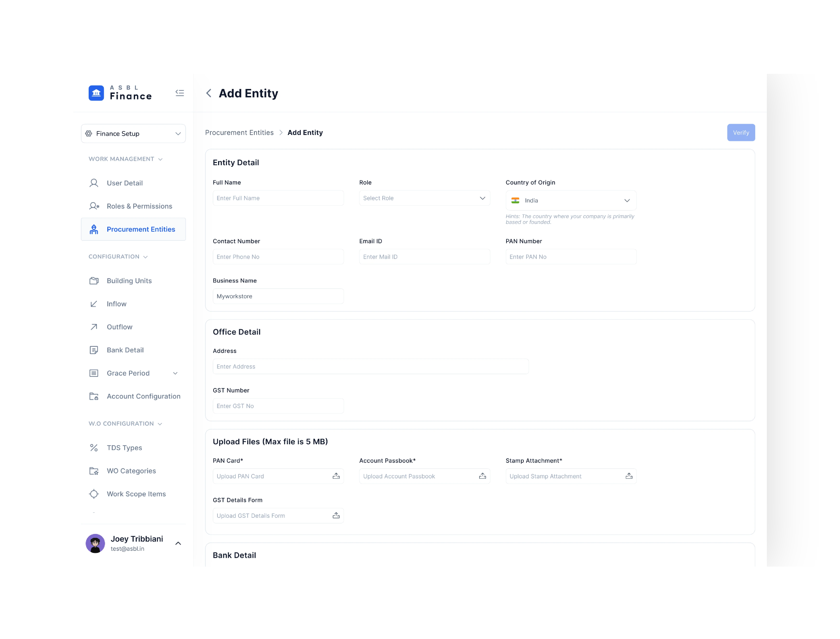This screenshot has width=840, height=639.
Task: Click the Add Entity breadcrumb text
Action: pos(305,133)
